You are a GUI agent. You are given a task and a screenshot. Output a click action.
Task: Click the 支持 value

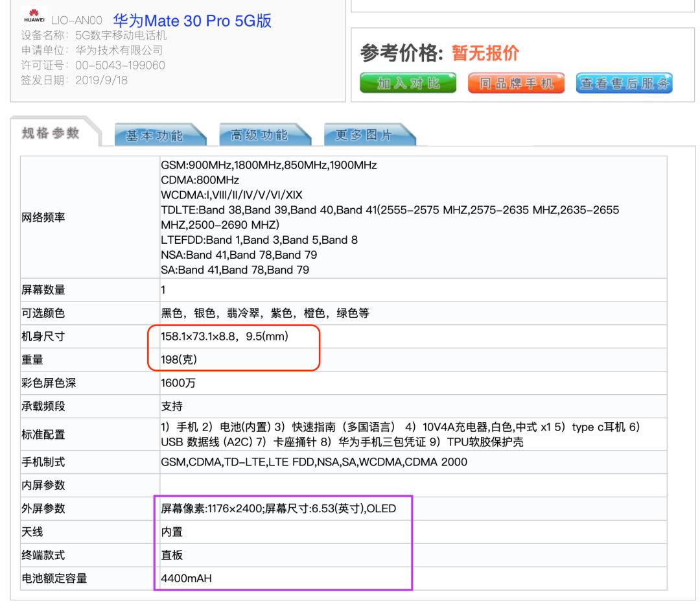point(172,406)
